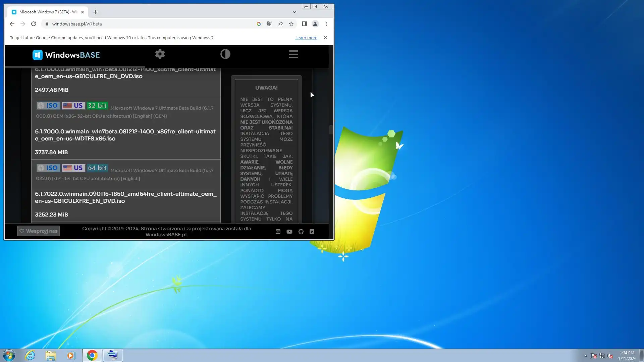Open the hamburger navigation menu
Image resolution: width=644 pixels, height=362 pixels.
coord(293,54)
